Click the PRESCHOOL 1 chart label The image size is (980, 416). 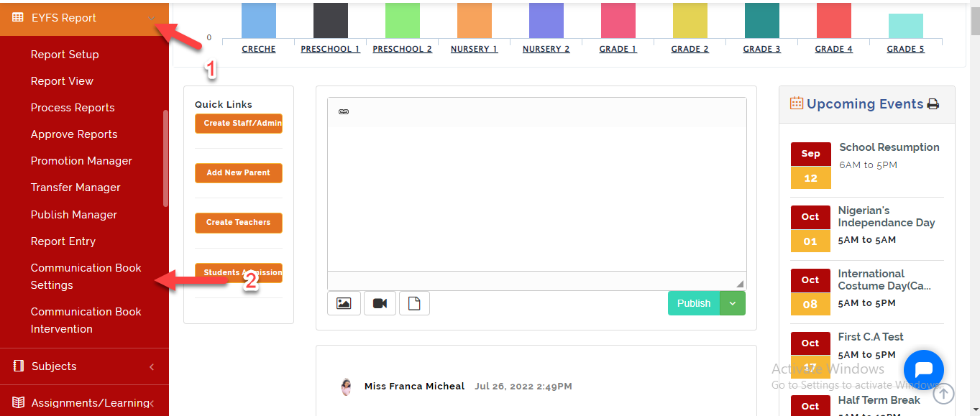[331, 49]
